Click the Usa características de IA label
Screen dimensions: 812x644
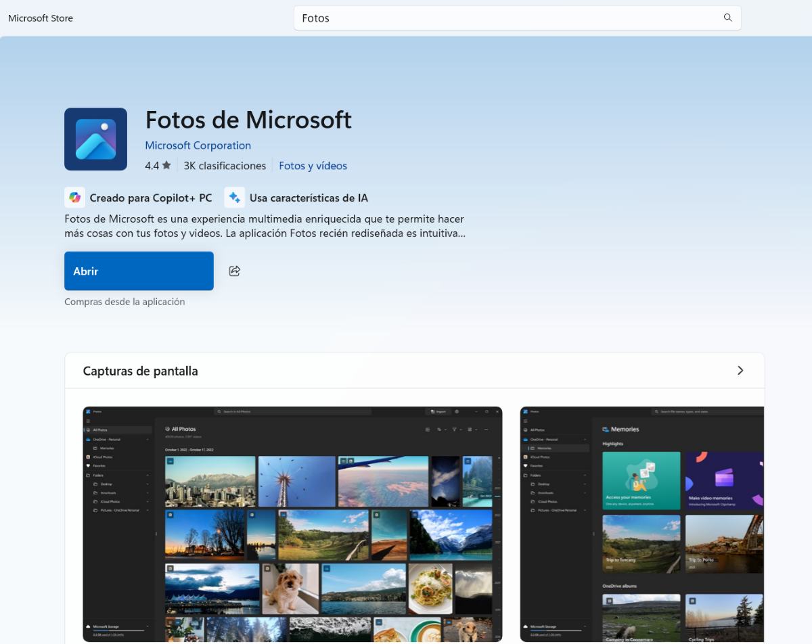coord(309,198)
